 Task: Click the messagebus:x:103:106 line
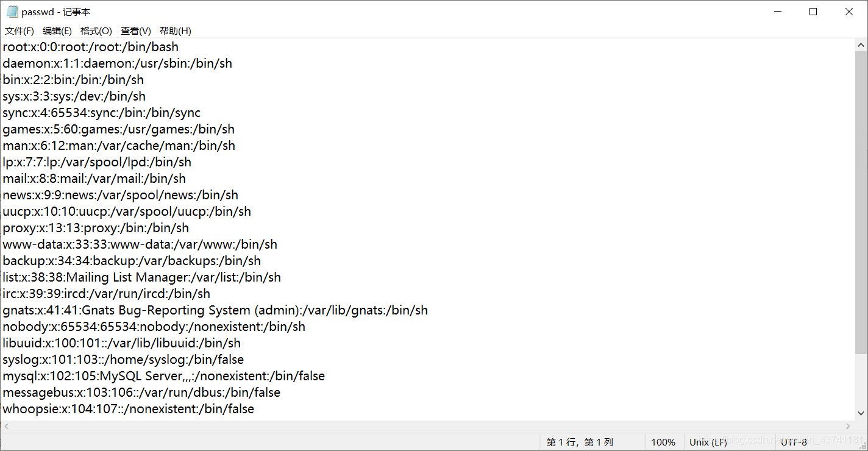coord(141,392)
